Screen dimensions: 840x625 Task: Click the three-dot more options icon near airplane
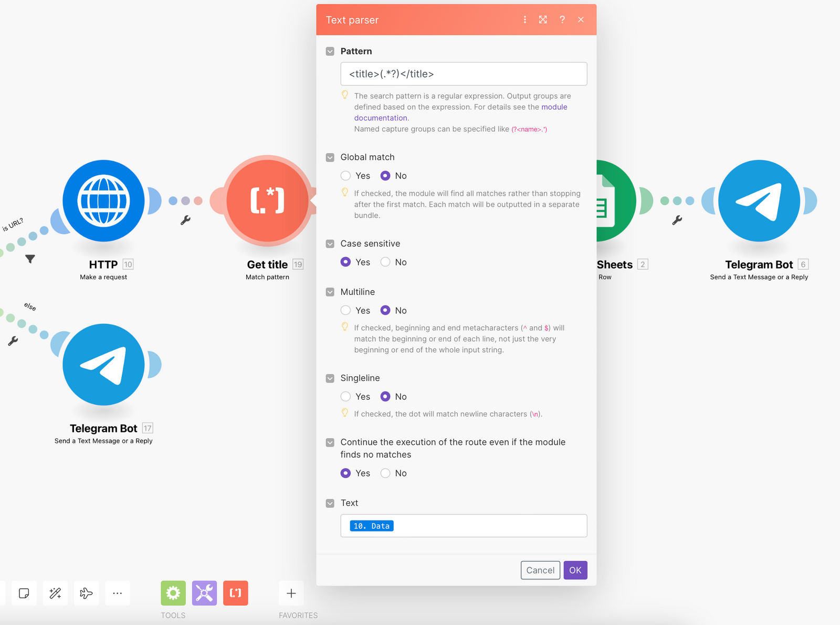coord(118,593)
